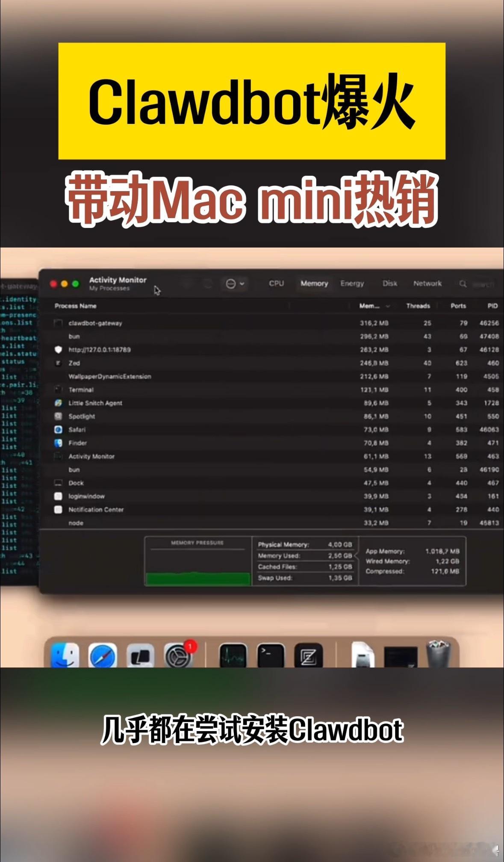
Task: Restore the minimized dark window in the Dock
Action: coord(401,657)
